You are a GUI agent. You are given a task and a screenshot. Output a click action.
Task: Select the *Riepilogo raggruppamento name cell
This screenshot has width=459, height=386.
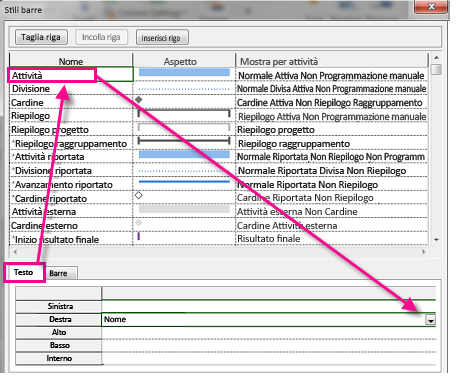point(71,143)
